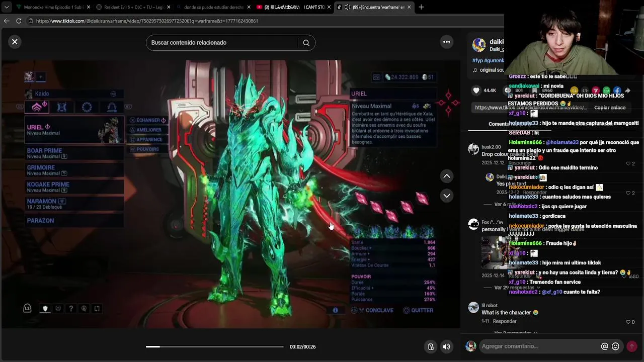The image size is (644, 362).
Task: Click the #fyp hashtag link
Action: 477,61
